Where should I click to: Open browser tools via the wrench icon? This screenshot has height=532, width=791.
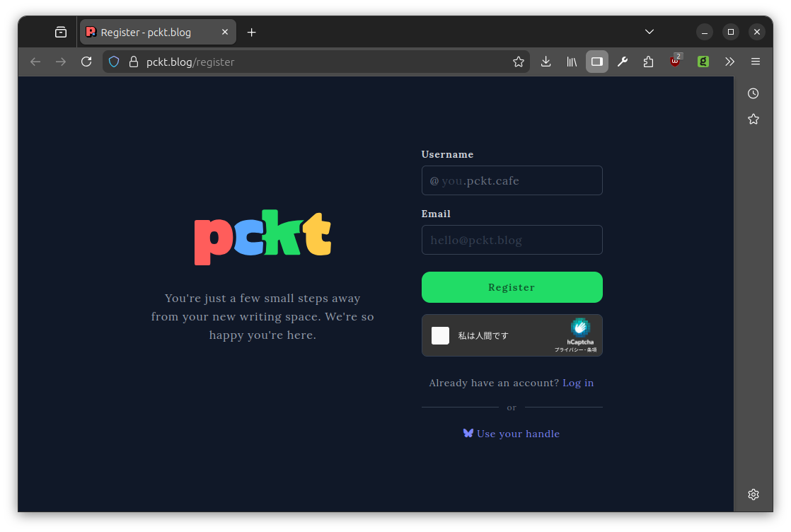click(x=623, y=62)
